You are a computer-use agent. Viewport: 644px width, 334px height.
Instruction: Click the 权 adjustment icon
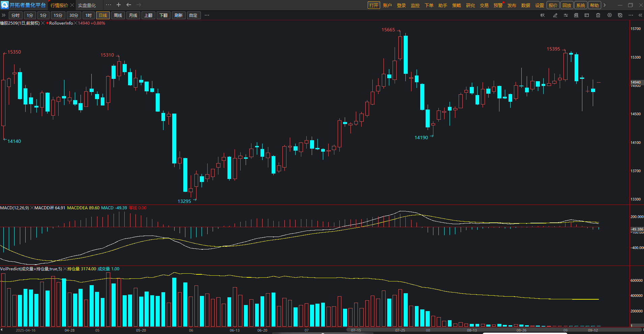[543, 15]
